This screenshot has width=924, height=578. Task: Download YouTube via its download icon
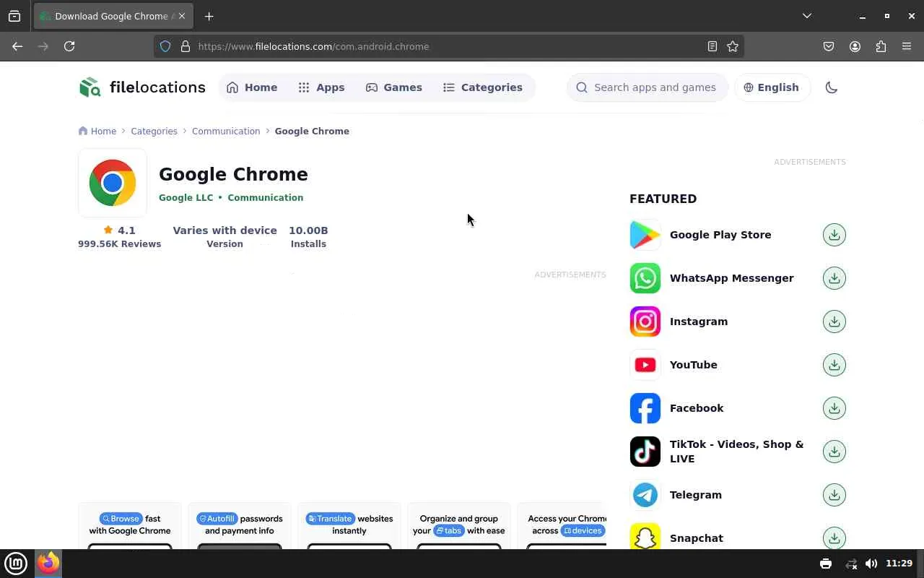[834, 365]
